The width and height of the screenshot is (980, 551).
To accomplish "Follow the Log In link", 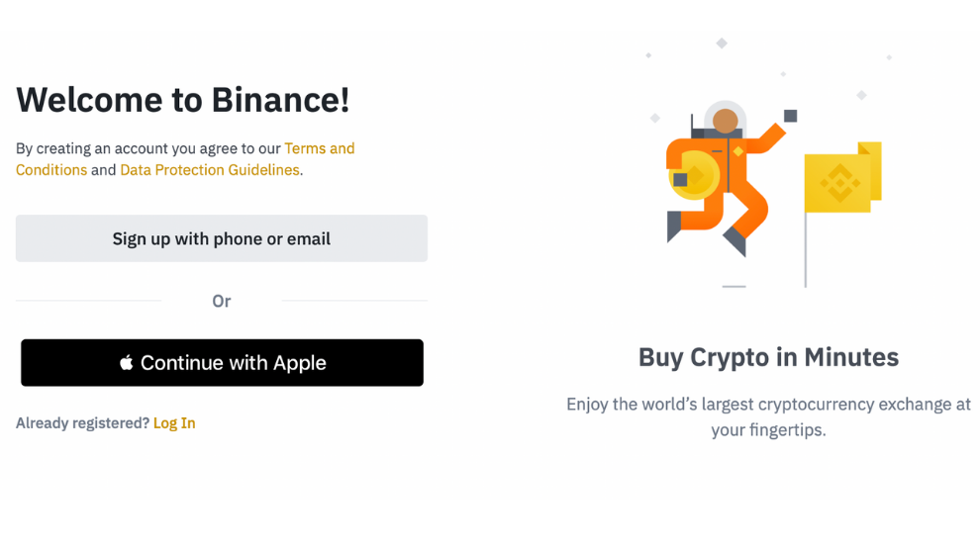I will point(174,423).
